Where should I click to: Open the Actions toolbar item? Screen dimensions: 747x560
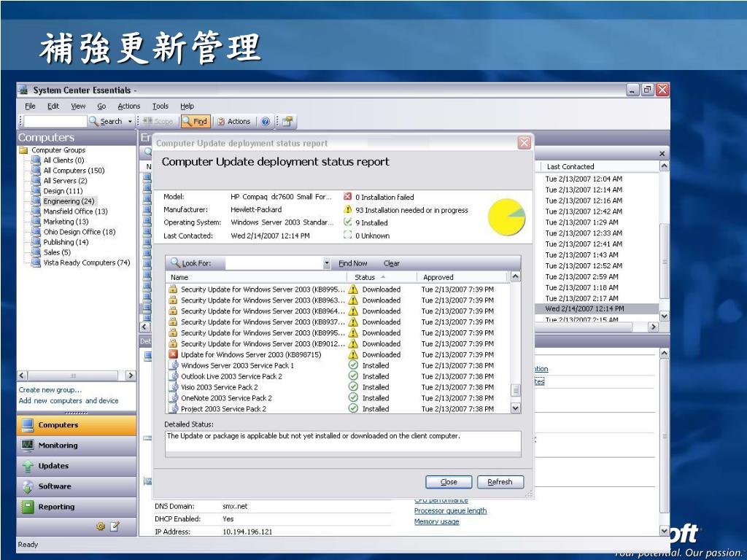coord(234,122)
